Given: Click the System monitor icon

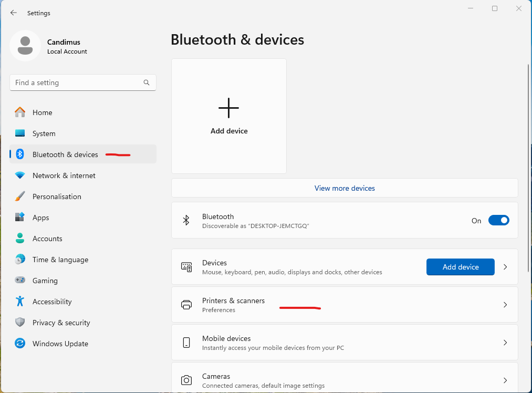Looking at the screenshot, I should tap(20, 133).
